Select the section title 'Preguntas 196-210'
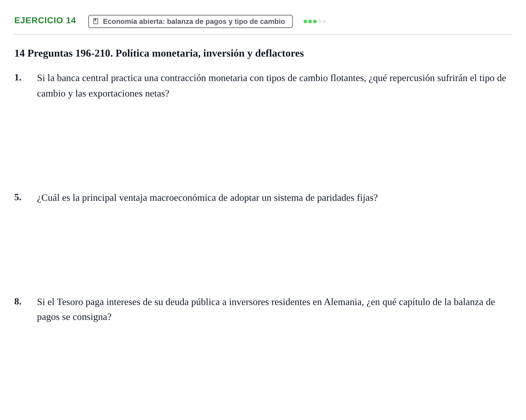Viewport: 526px width, 420px height. point(159,53)
